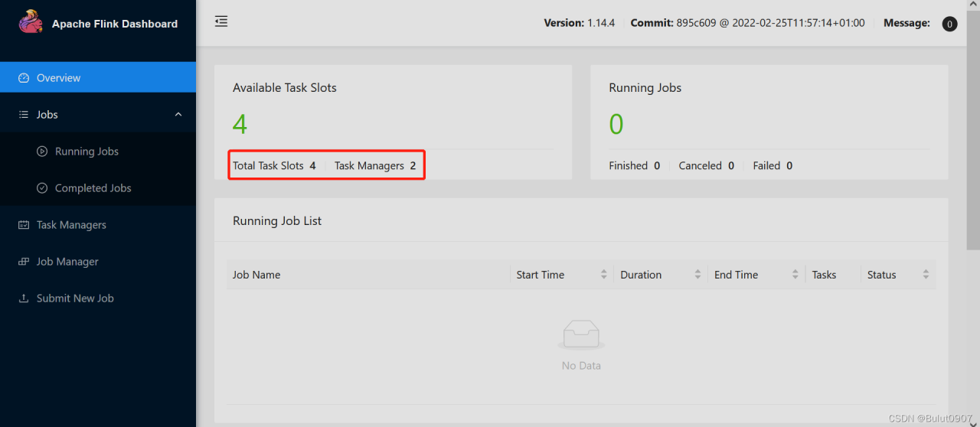Open Submit New Job page

click(98, 298)
